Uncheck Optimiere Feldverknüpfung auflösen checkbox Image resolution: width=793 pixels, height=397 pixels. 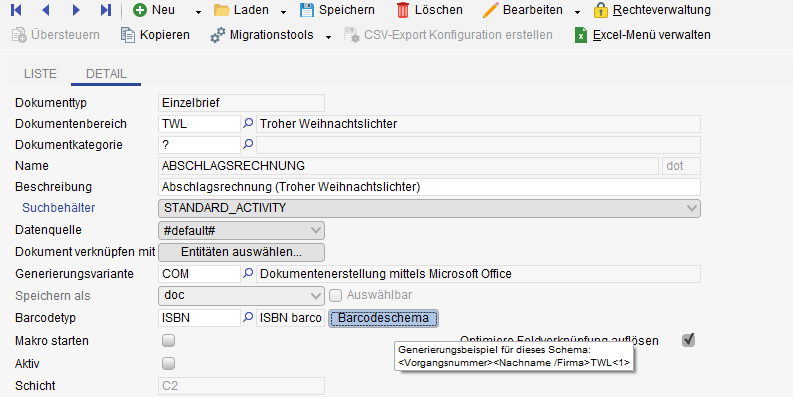[688, 340]
